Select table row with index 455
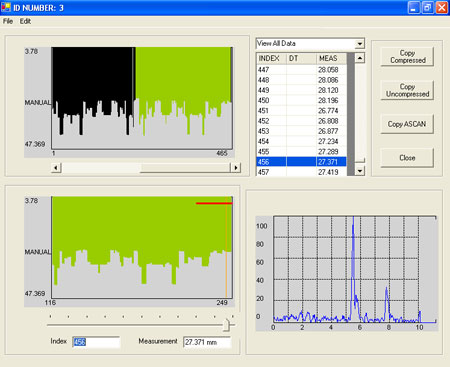 point(301,152)
